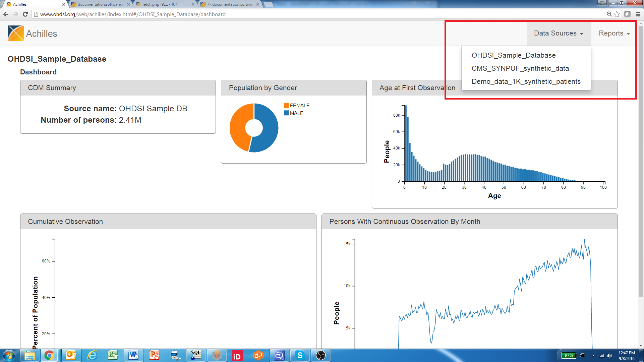Click the zoom magnifier icon in address bar
Viewport: 644px width, 362px height.
(609, 14)
